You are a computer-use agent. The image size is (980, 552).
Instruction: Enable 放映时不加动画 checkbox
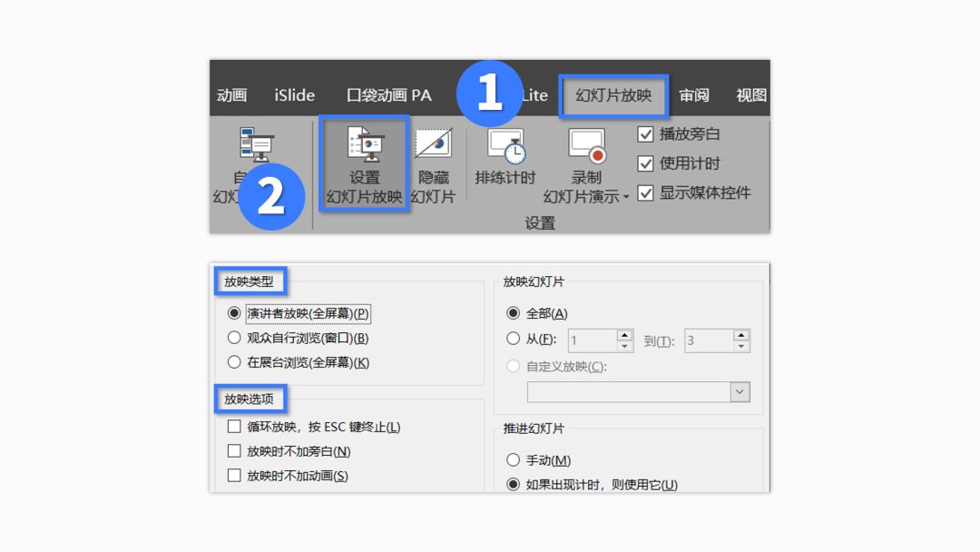234,475
